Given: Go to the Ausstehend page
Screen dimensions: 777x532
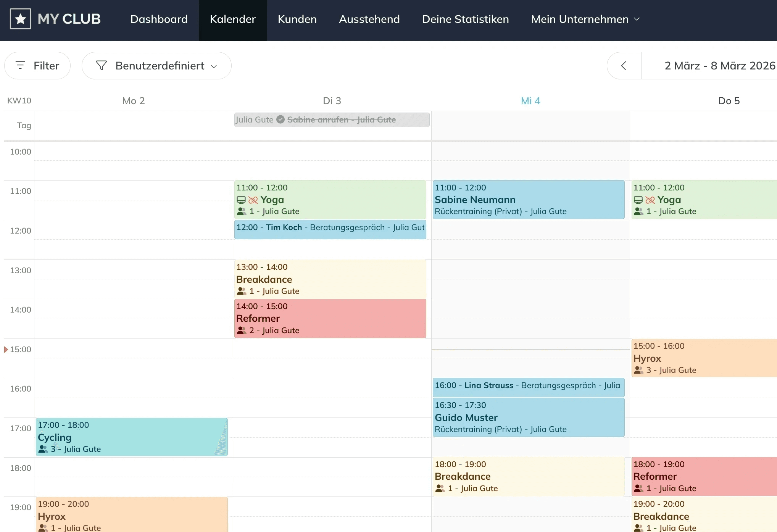Looking at the screenshot, I should tap(369, 19).
